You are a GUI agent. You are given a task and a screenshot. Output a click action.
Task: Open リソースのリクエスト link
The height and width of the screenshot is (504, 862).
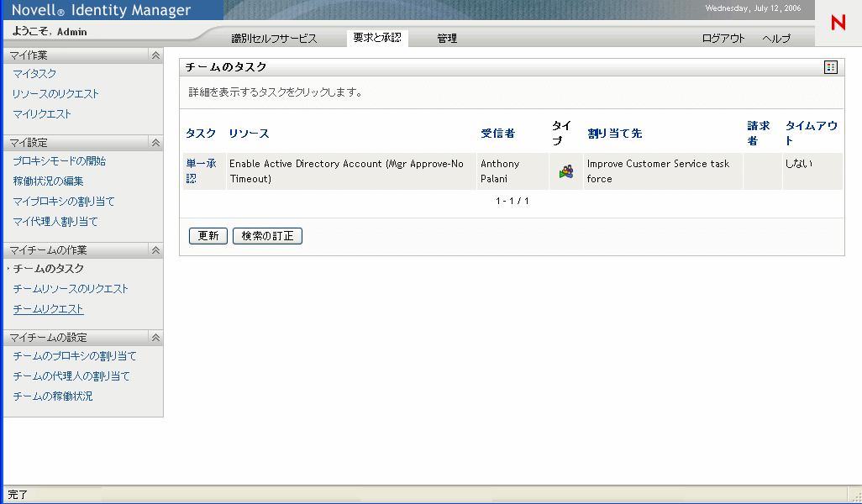[55, 94]
